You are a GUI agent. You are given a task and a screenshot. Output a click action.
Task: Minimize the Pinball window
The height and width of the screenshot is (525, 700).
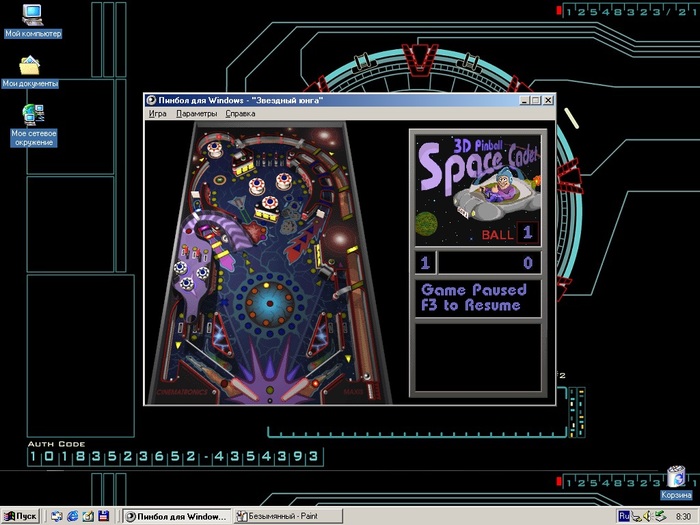[x=524, y=100]
